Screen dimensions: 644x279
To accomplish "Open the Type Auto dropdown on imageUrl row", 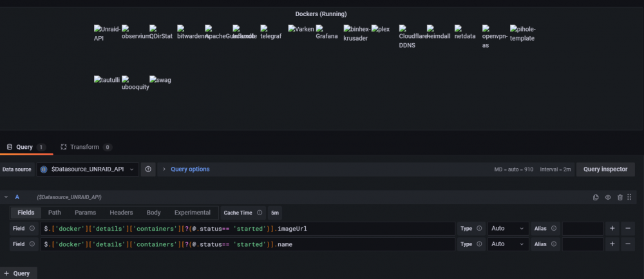I will point(508,229).
